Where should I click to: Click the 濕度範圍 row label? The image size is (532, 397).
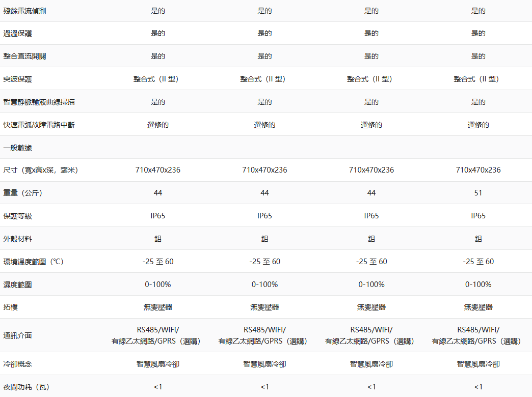pos(17,285)
